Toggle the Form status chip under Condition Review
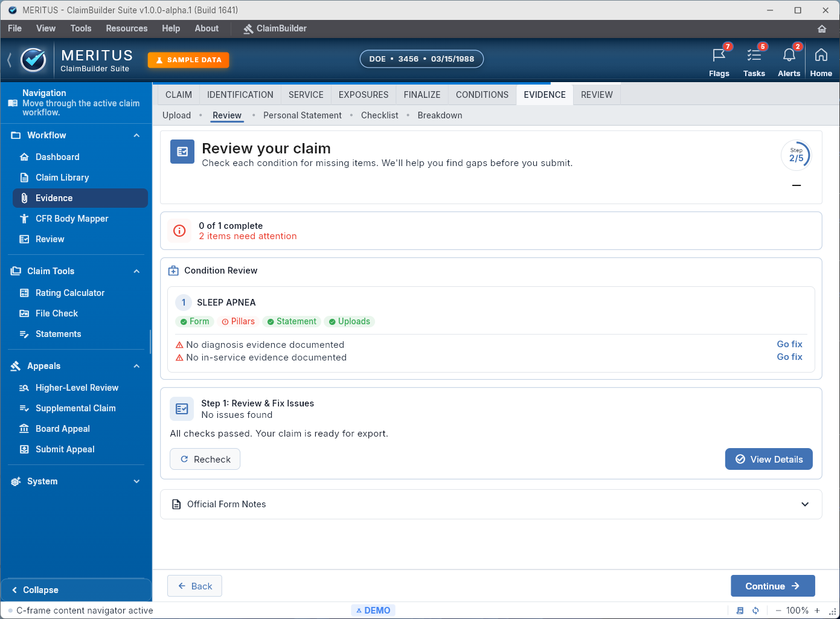This screenshot has height=619, width=840. pyautogui.click(x=194, y=321)
